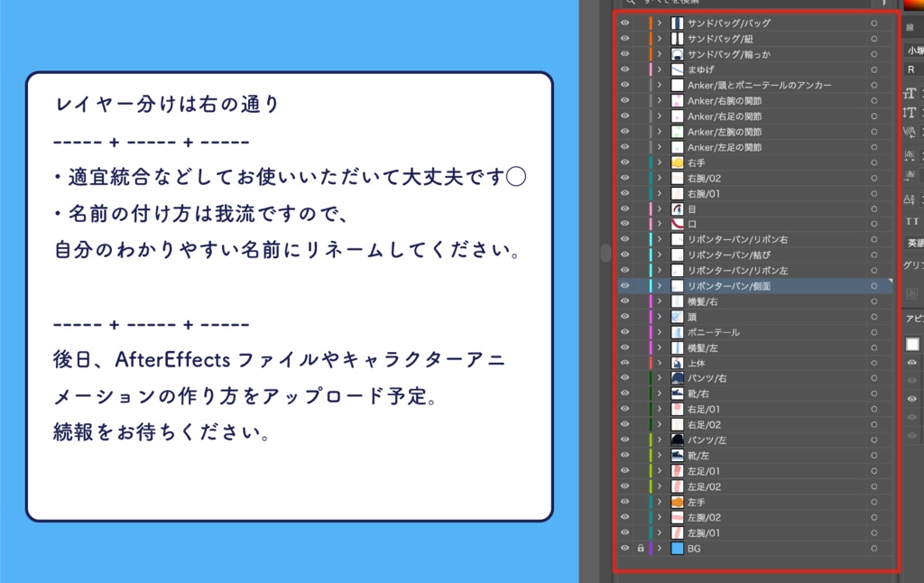This screenshot has width=924, height=583.
Task: Expand the 横髪/左 layer
Action: pyautogui.click(x=660, y=347)
